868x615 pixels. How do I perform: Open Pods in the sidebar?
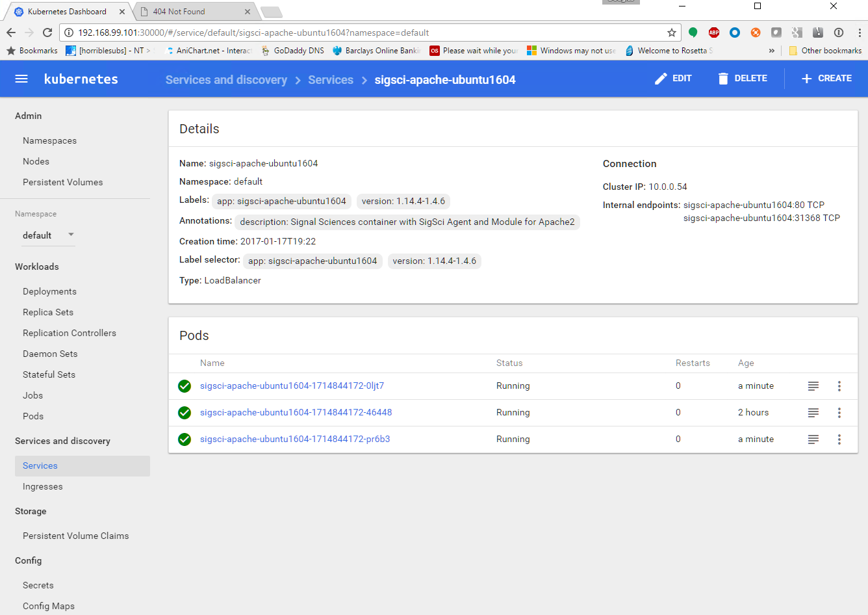(x=33, y=416)
